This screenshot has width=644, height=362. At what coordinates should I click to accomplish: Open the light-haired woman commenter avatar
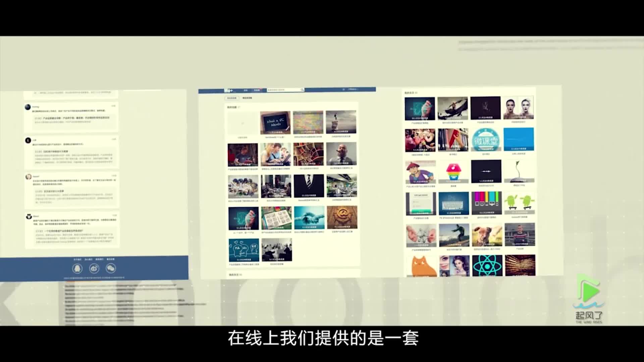pyautogui.click(x=29, y=177)
